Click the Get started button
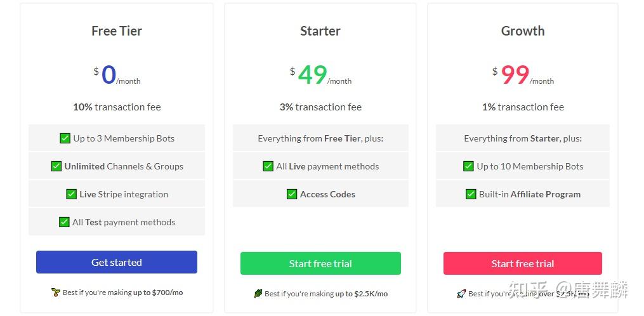 (x=117, y=262)
